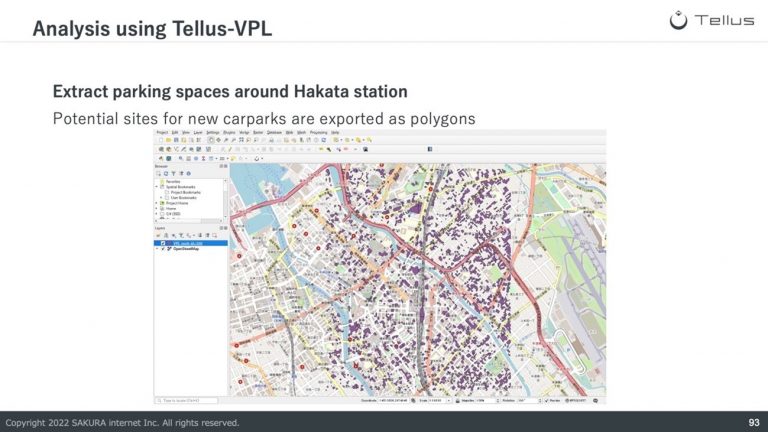Click the New Project toolbar icon
768x432 pixels.
click(161, 140)
